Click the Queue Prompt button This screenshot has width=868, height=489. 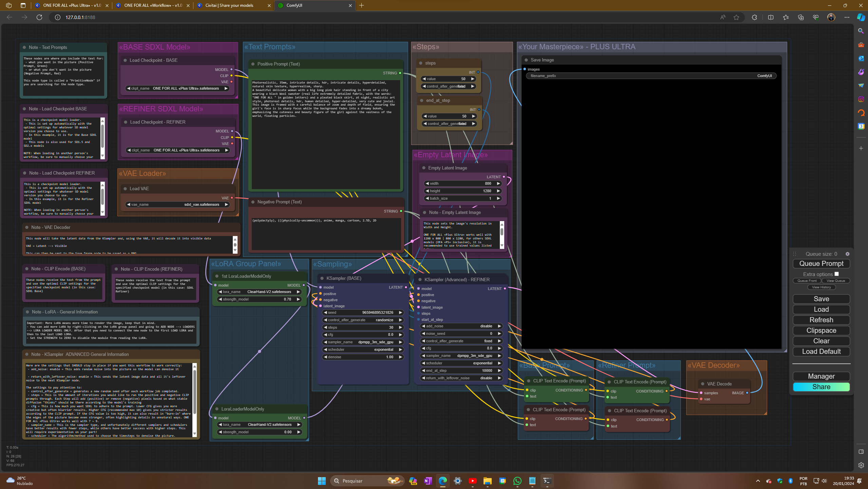(x=821, y=264)
